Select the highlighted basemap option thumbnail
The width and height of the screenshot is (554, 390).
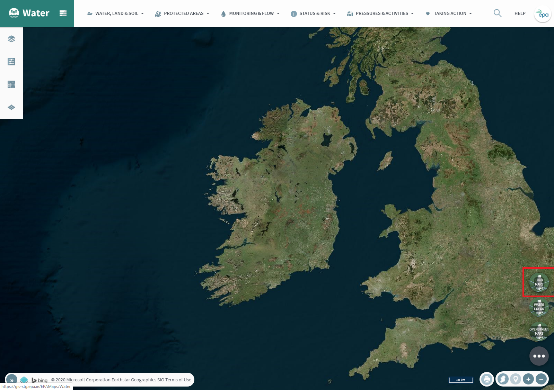click(x=539, y=282)
